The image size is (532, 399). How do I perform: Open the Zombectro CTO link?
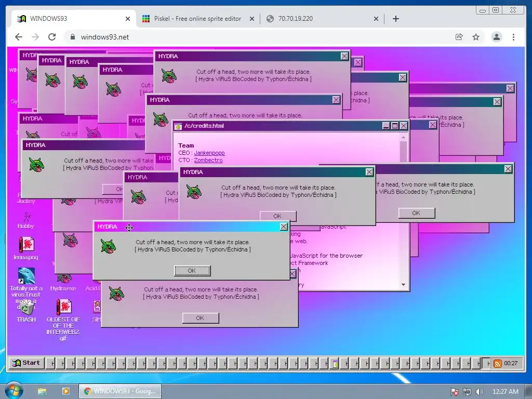(208, 160)
